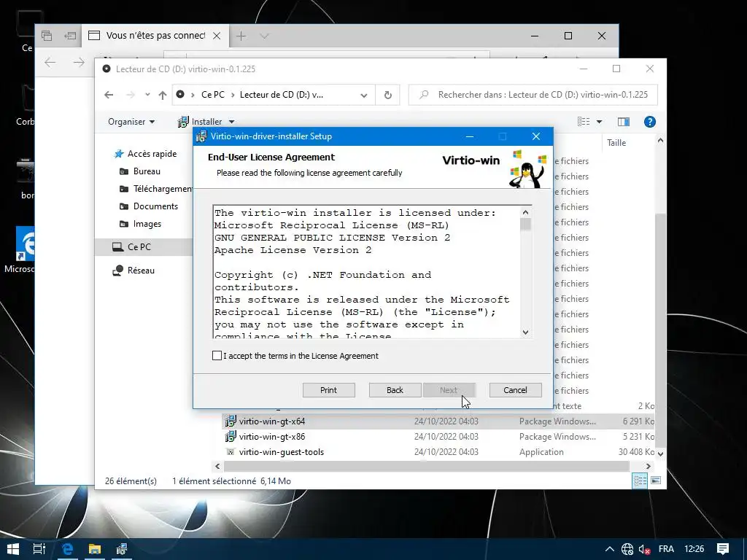Go back in the browser window
Image resolution: width=747 pixels, height=560 pixels.
click(50, 63)
